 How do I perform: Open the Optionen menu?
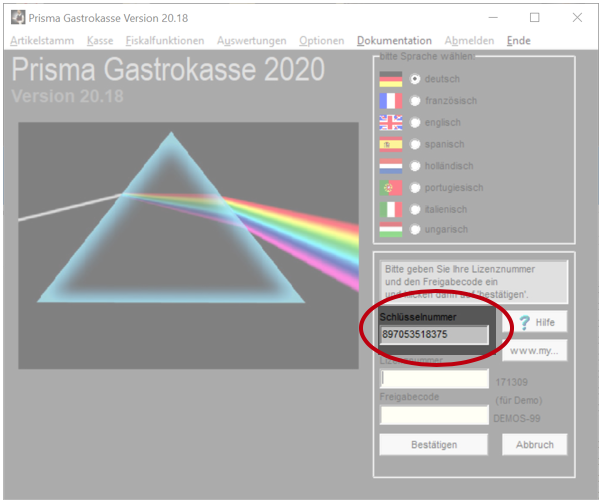tap(321, 41)
